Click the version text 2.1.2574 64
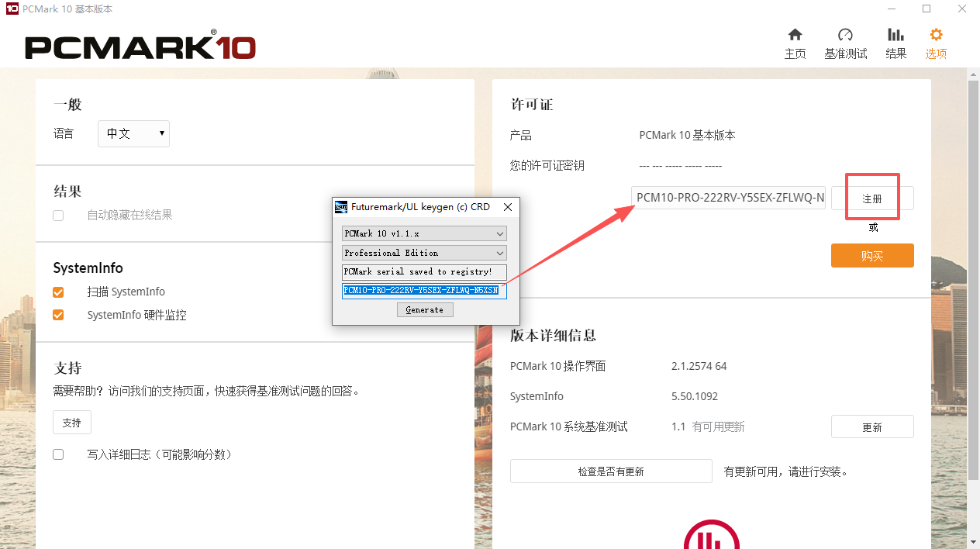 pyautogui.click(x=699, y=366)
